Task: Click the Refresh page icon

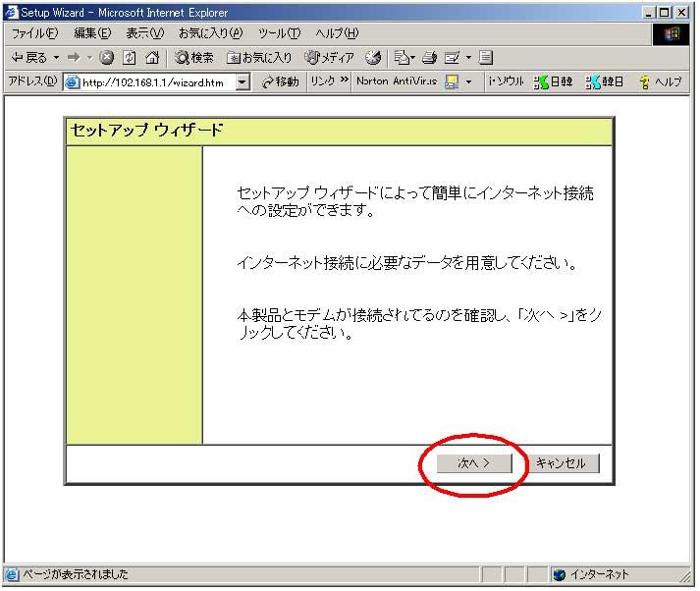Action: [129, 58]
